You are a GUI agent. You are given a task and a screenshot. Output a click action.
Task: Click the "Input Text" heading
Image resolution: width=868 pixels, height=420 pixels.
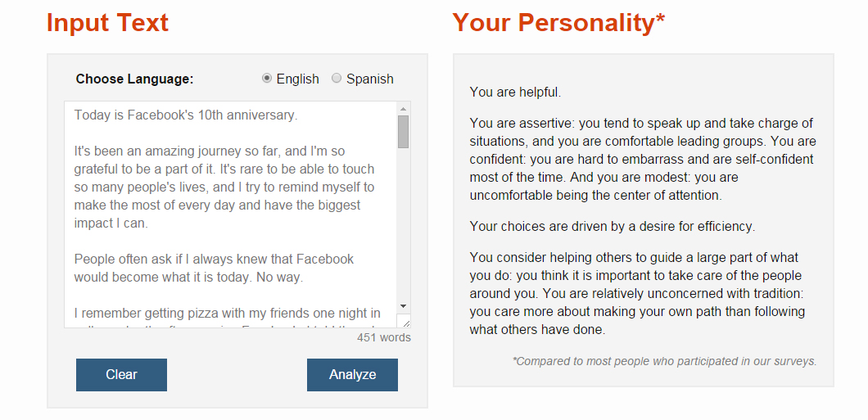107,23
